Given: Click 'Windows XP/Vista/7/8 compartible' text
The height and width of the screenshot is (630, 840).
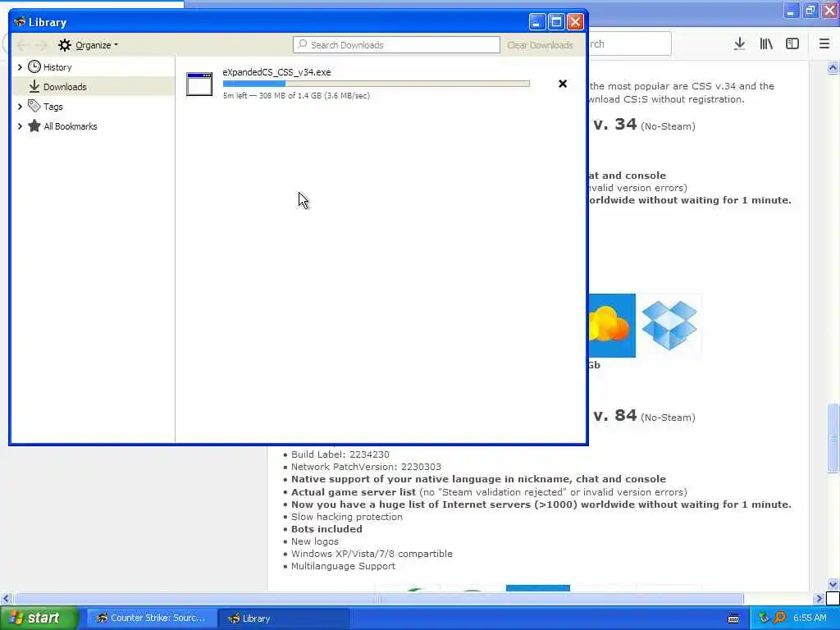Looking at the screenshot, I should point(372,554).
